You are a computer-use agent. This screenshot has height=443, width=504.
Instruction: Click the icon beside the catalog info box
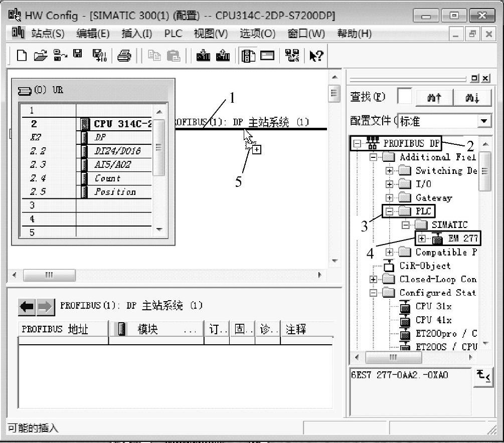pyautogui.click(x=483, y=377)
